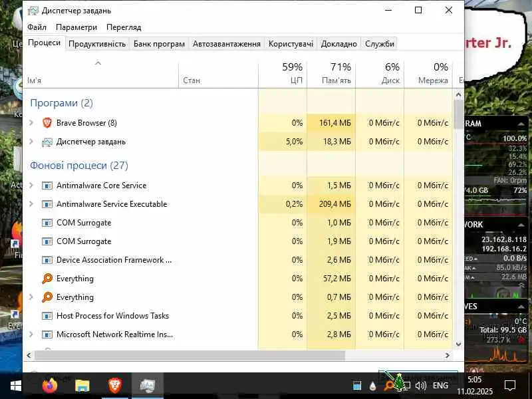532x399 pixels.
Task: Open the Windows Start menu
Action: coord(15,386)
